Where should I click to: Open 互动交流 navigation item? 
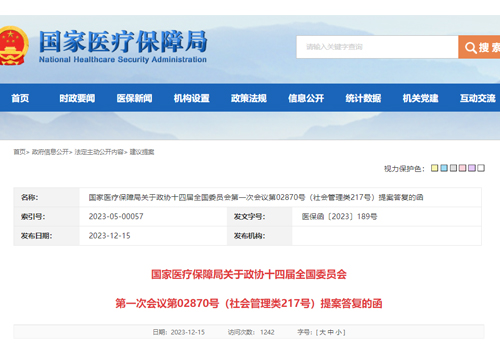pyautogui.click(x=478, y=98)
